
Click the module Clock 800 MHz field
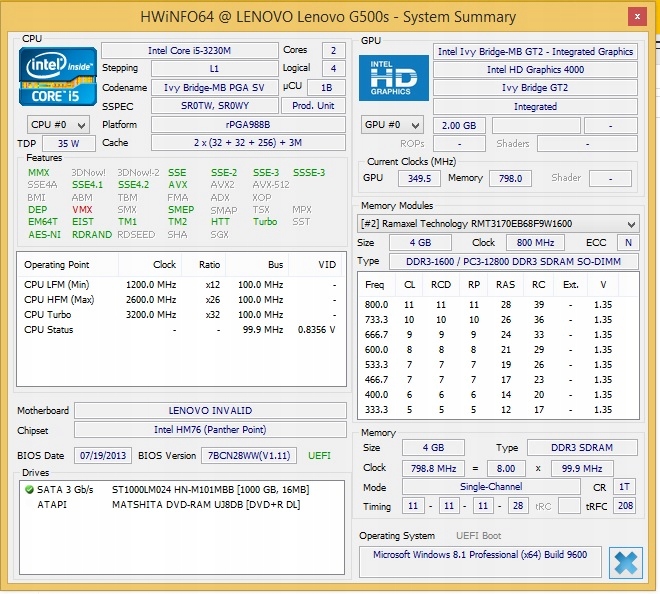[x=535, y=243]
